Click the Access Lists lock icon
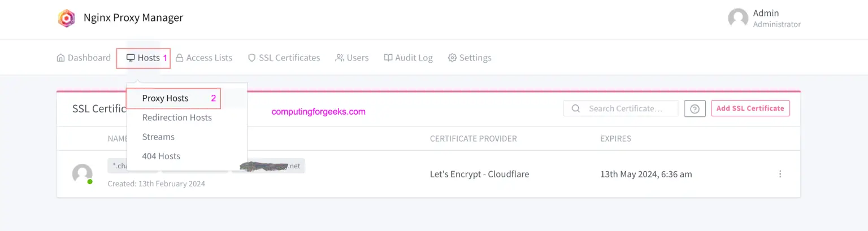This screenshot has height=231, width=868. point(179,58)
